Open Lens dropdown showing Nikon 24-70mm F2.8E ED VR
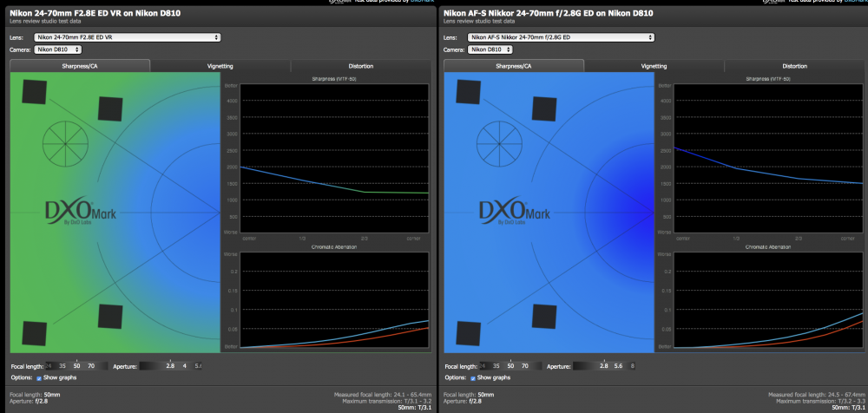The width and height of the screenshot is (868, 413). tap(128, 37)
